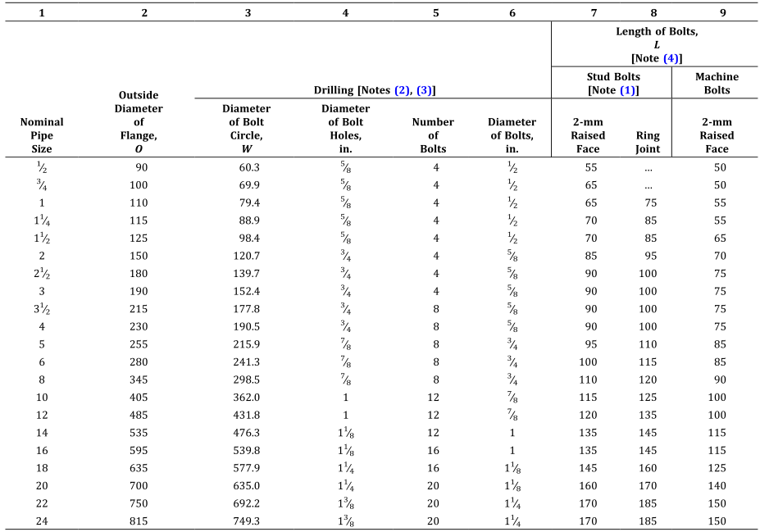This screenshot has width=760, height=532.
Task: Select the 749.3 bolt circle value
Action: coord(246,520)
